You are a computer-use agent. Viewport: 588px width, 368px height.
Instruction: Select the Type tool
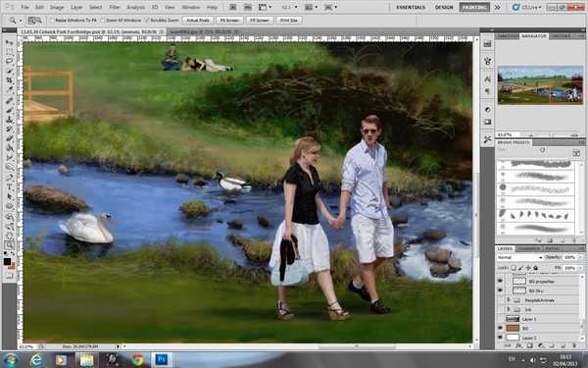pos(9,187)
